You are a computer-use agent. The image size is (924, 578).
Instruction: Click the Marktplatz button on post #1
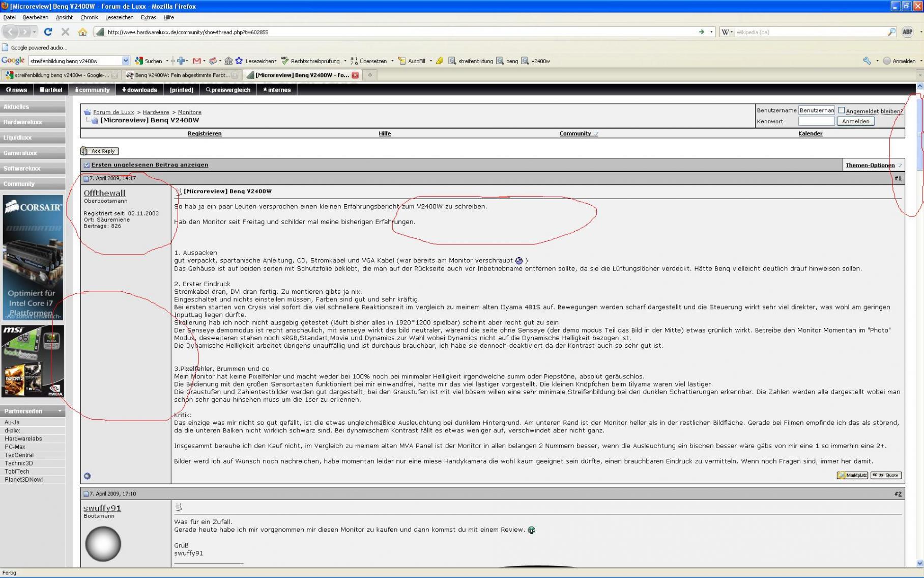[852, 475]
